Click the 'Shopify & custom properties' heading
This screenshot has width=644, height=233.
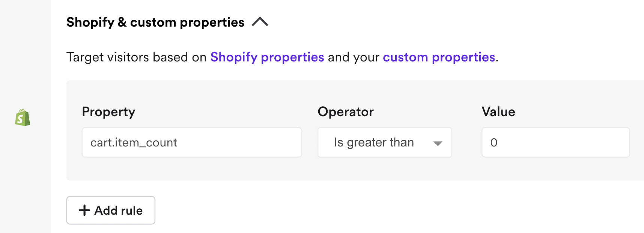click(155, 22)
